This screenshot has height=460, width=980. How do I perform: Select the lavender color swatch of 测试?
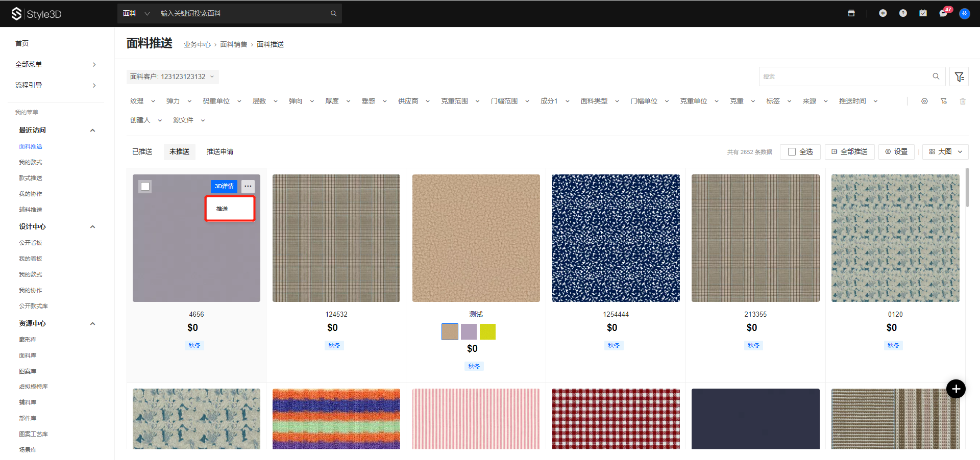pyautogui.click(x=469, y=332)
